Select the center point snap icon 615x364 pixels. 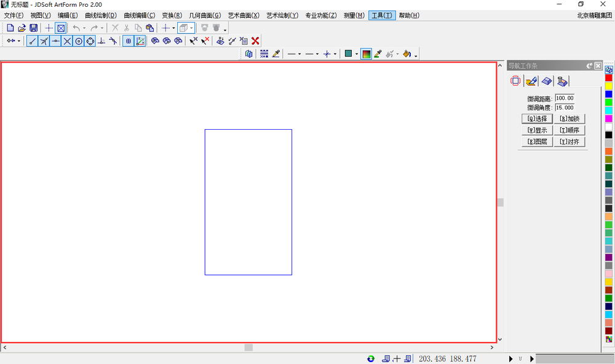click(79, 41)
